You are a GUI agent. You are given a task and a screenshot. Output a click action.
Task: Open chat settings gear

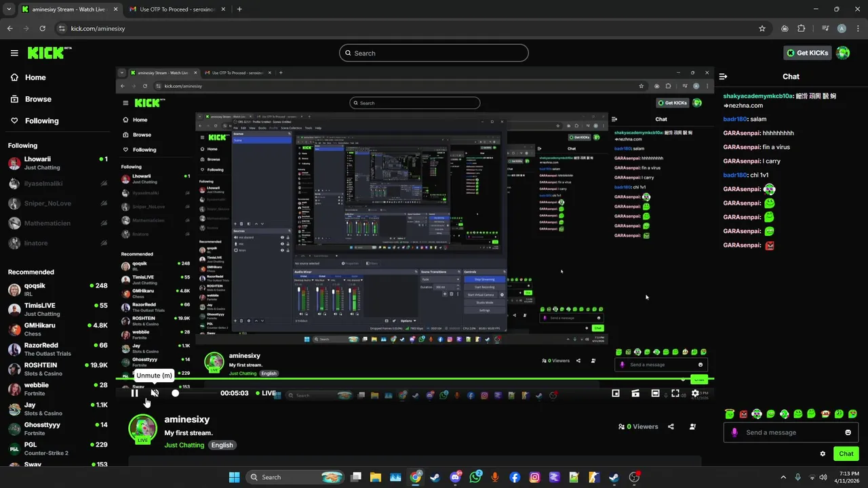823,454
